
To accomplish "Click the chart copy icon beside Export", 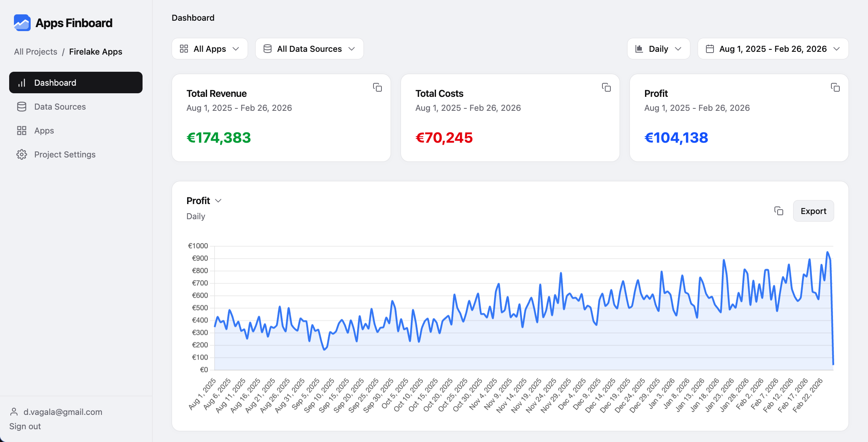I will (x=778, y=211).
